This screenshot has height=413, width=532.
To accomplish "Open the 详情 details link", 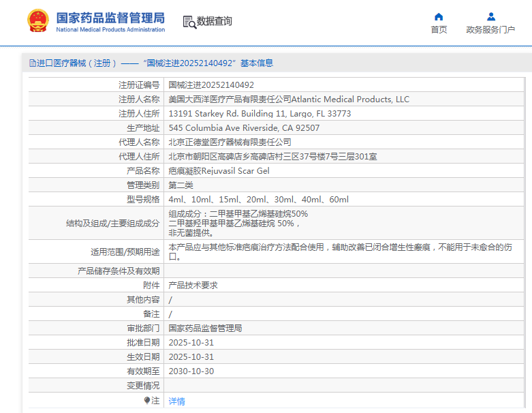I will tap(176, 401).
